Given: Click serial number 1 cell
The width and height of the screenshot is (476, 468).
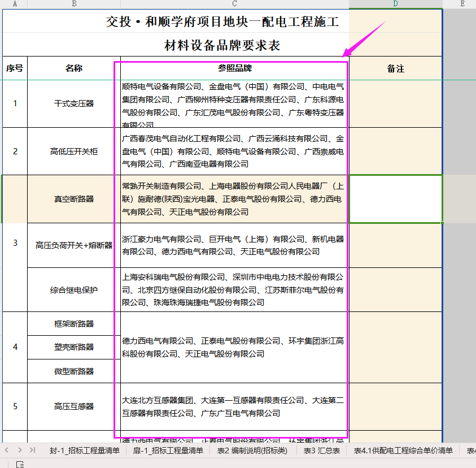Looking at the screenshot, I should pyautogui.click(x=15, y=103).
